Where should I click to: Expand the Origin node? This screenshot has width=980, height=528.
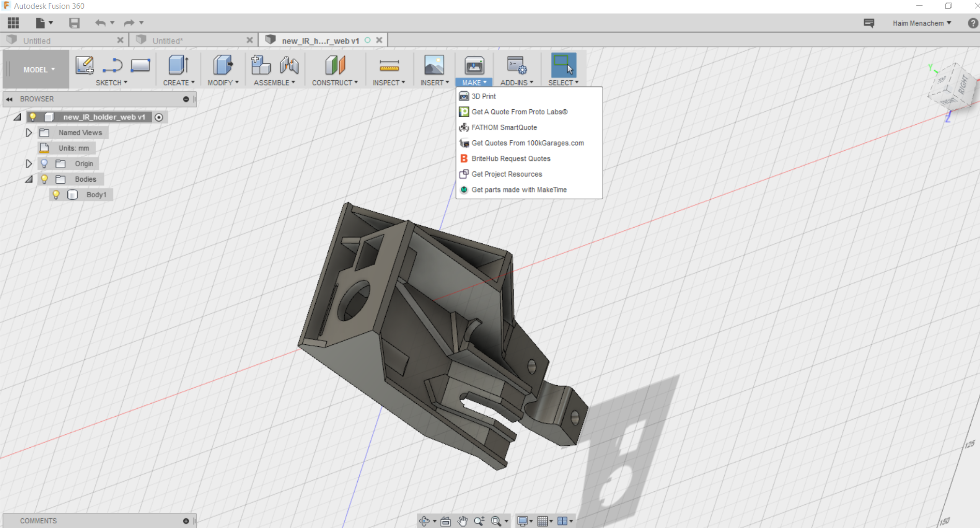click(28, 164)
